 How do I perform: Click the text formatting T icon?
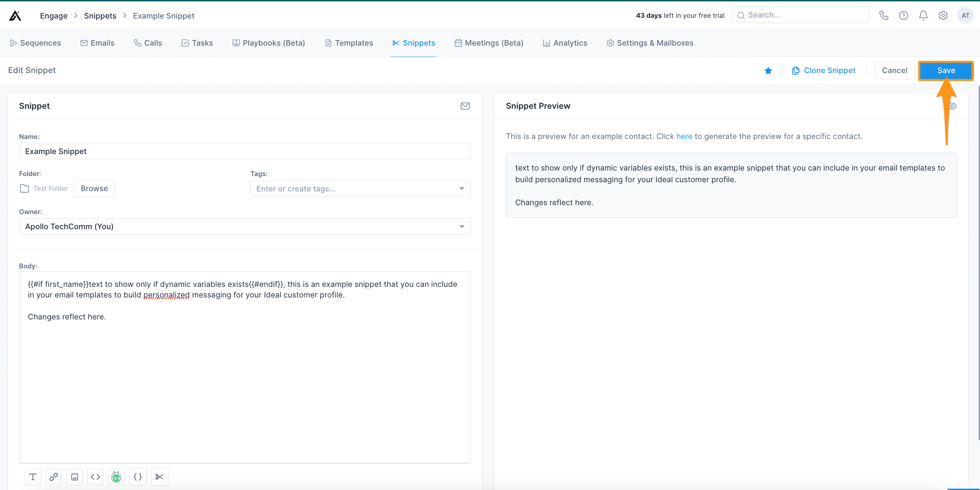[x=33, y=477]
